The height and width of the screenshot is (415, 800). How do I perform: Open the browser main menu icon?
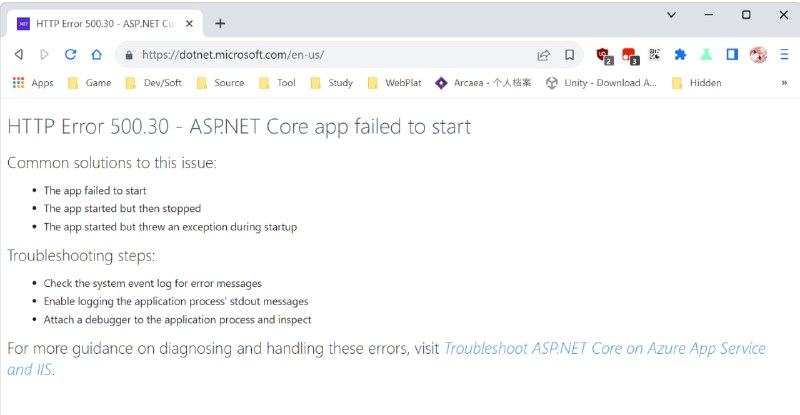pyautogui.click(x=784, y=54)
